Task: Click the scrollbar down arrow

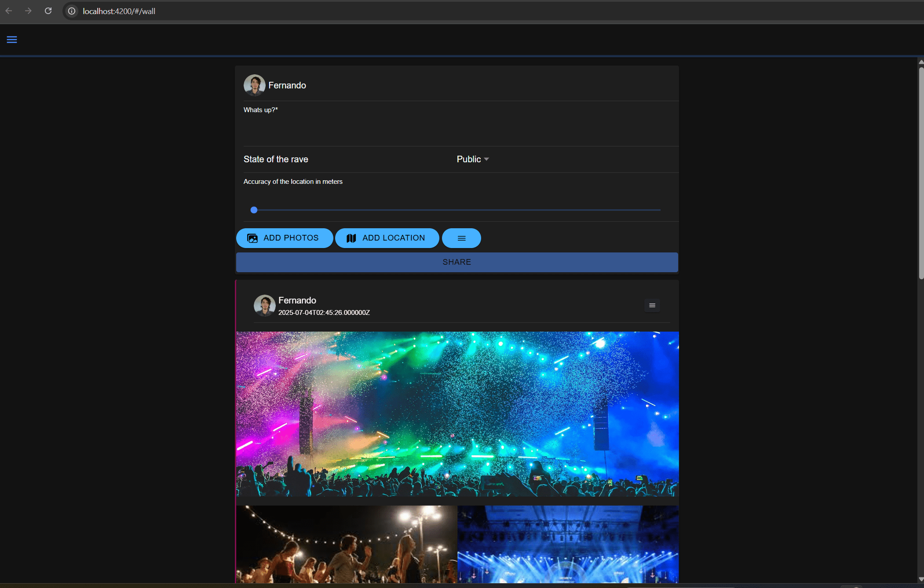Action: (x=920, y=579)
